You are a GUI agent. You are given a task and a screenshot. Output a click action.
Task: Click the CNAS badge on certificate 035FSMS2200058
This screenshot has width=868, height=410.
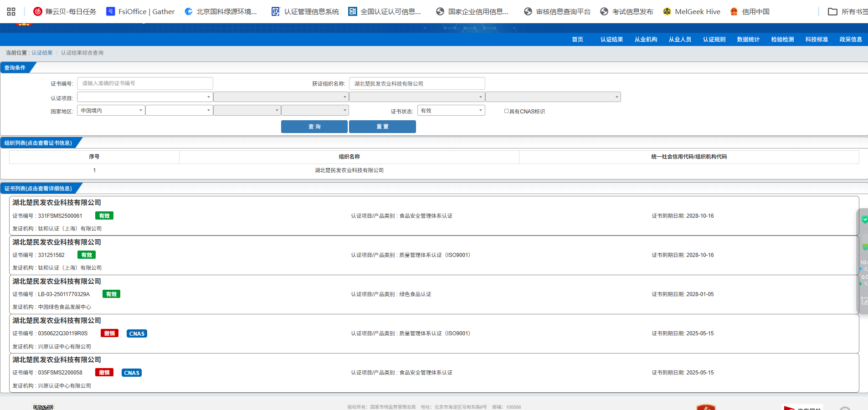pyautogui.click(x=132, y=373)
